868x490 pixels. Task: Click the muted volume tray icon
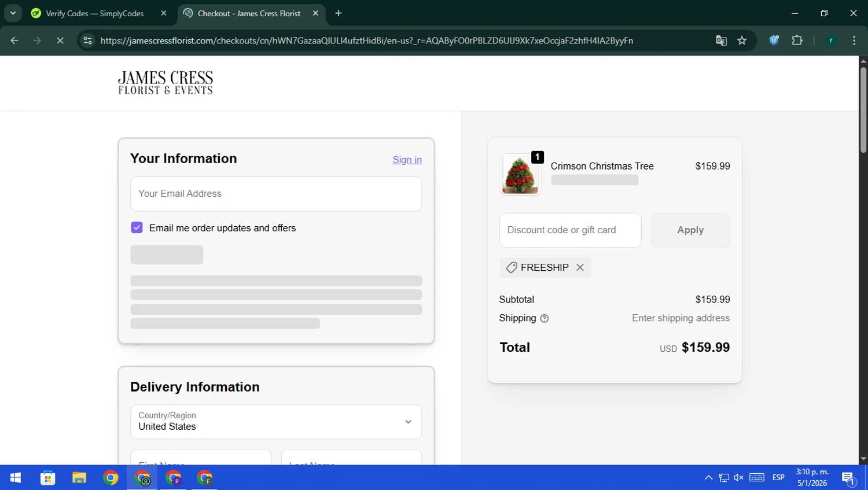[x=738, y=478]
